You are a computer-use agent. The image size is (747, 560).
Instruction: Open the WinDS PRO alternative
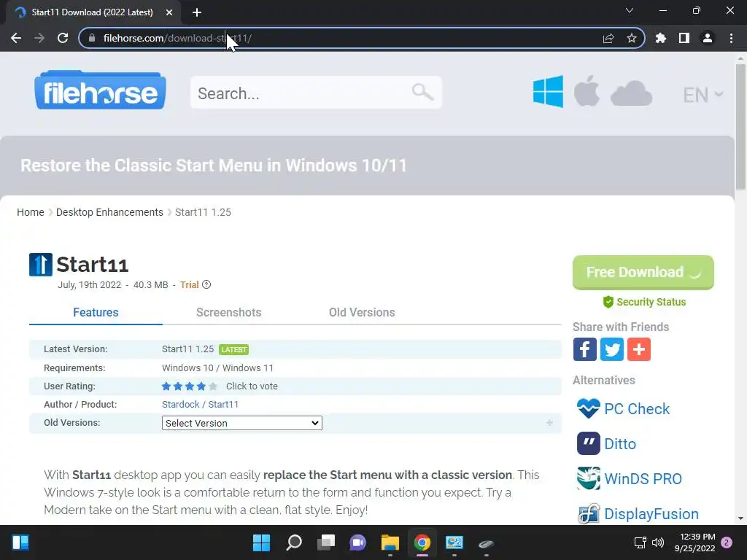pyautogui.click(x=630, y=478)
